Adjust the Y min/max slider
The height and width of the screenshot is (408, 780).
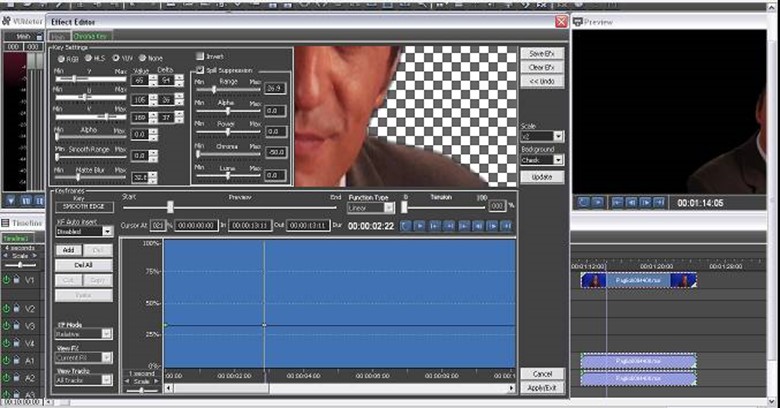click(91, 79)
